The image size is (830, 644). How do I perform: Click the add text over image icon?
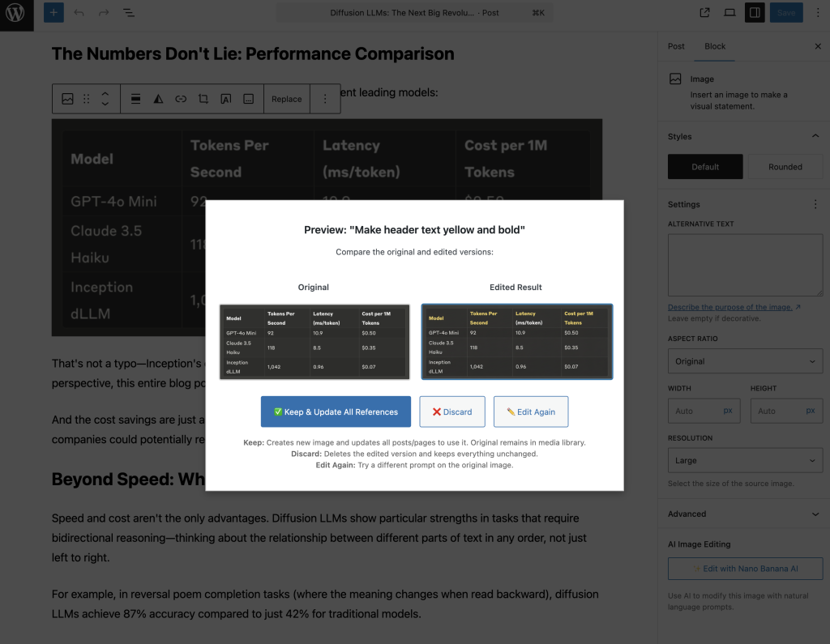(225, 99)
